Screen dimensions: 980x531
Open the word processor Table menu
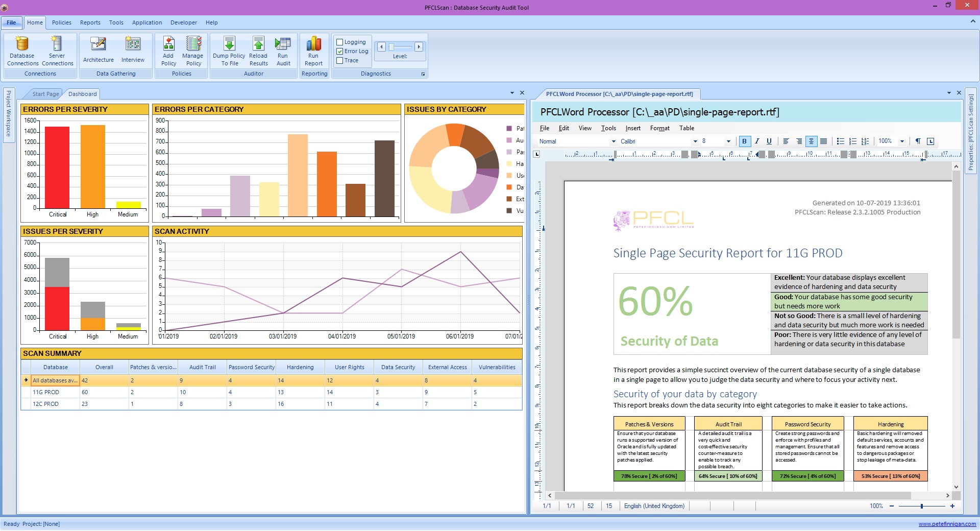click(x=687, y=128)
